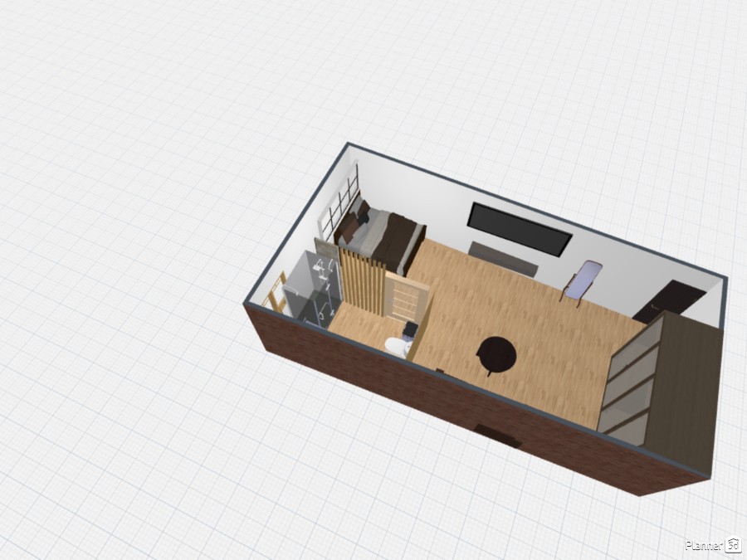Viewport: 747px width, 560px height.
Task: Select the black cabinet beside the toilet
Action: [x=409, y=330]
